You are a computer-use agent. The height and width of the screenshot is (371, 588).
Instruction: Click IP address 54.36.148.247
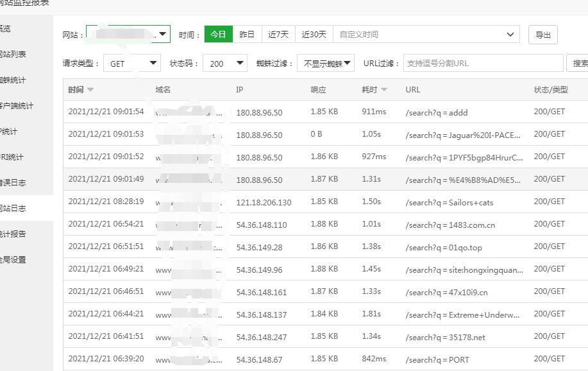point(262,338)
